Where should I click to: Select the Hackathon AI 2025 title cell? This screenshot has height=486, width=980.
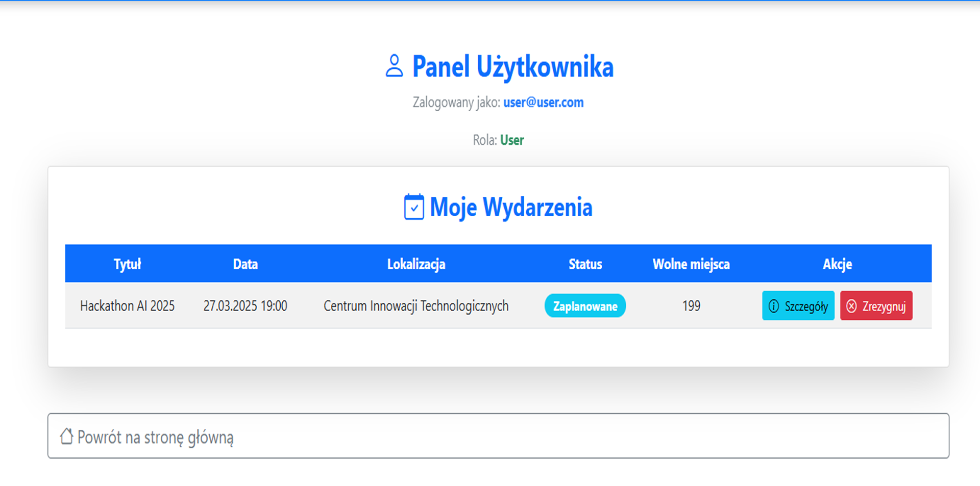tap(127, 306)
